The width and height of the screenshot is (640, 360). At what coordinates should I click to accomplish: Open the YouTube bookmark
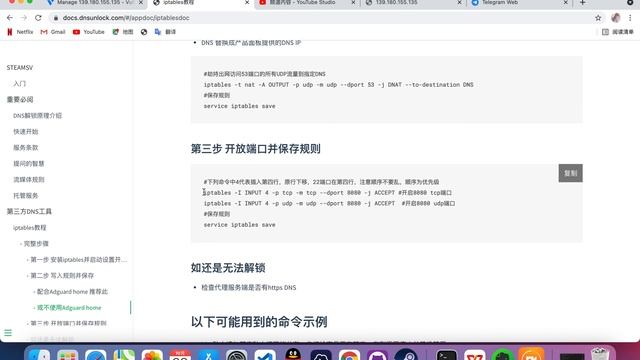[89, 32]
